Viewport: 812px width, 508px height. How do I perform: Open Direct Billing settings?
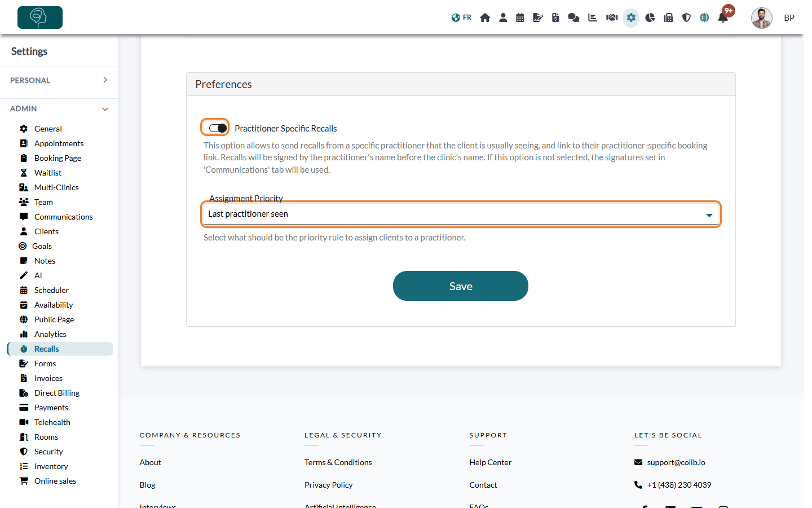tap(57, 393)
